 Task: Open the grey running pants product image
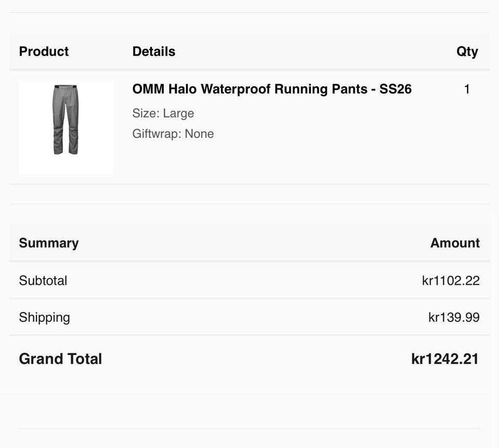pyautogui.click(x=66, y=127)
